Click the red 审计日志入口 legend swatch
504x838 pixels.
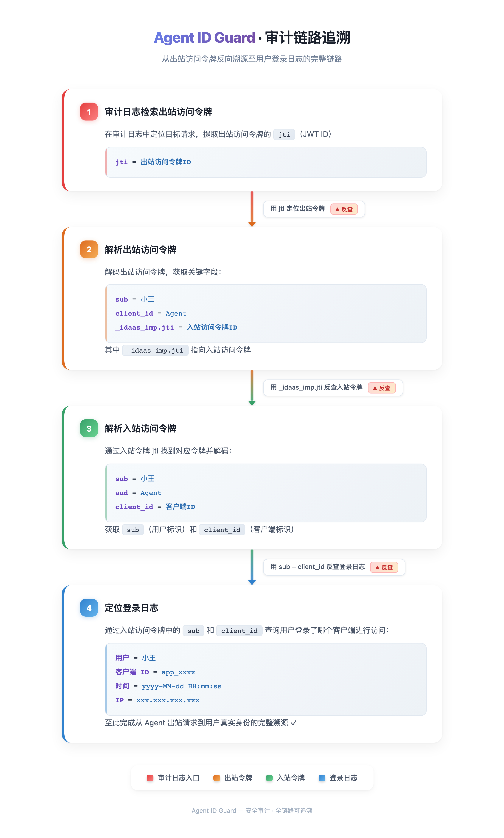click(150, 778)
